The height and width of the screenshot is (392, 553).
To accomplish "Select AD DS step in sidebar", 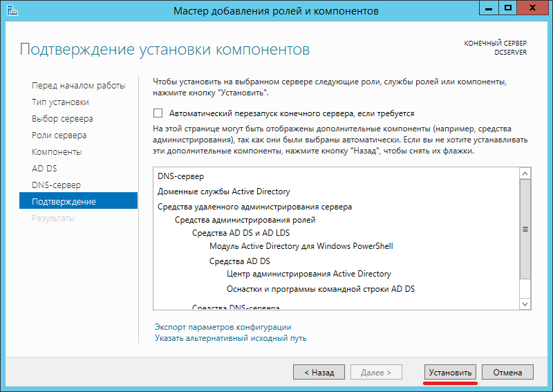I will pos(44,169).
